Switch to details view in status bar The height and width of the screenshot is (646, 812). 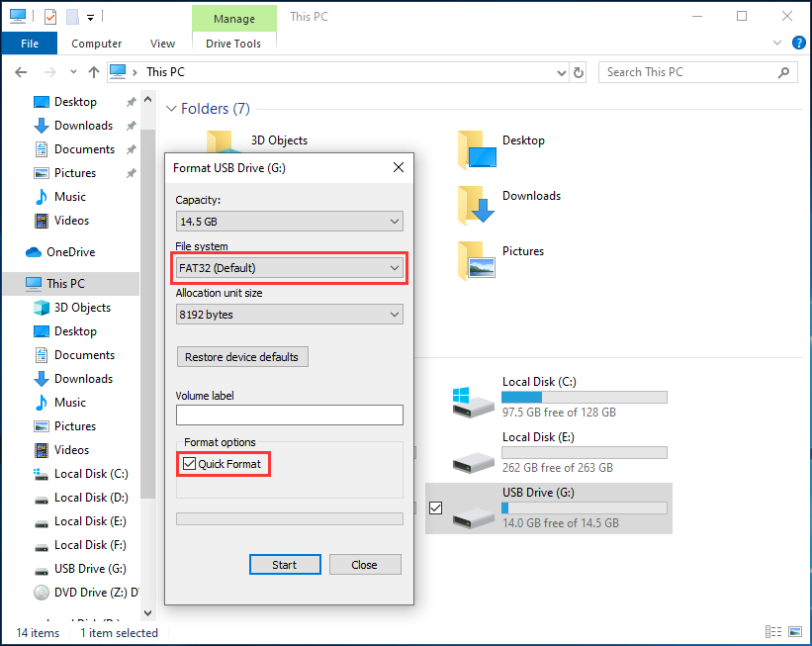[x=773, y=631]
